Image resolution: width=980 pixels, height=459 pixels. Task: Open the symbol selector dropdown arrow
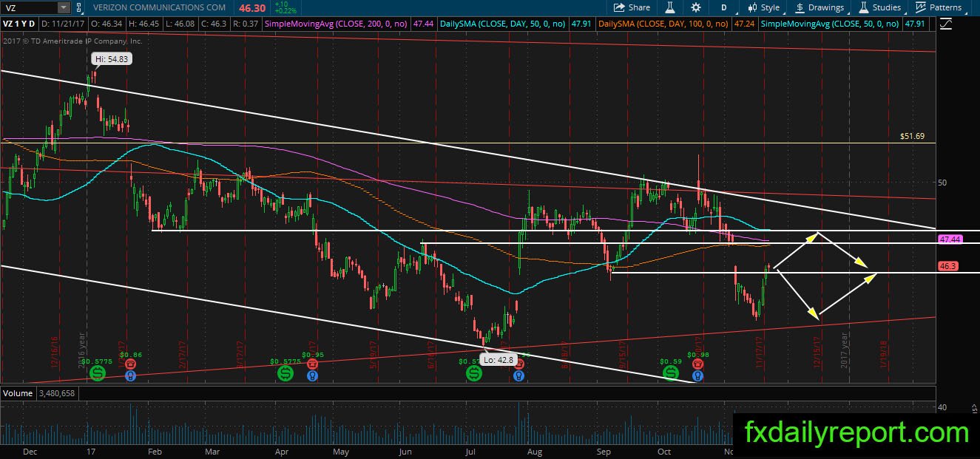(x=64, y=7)
